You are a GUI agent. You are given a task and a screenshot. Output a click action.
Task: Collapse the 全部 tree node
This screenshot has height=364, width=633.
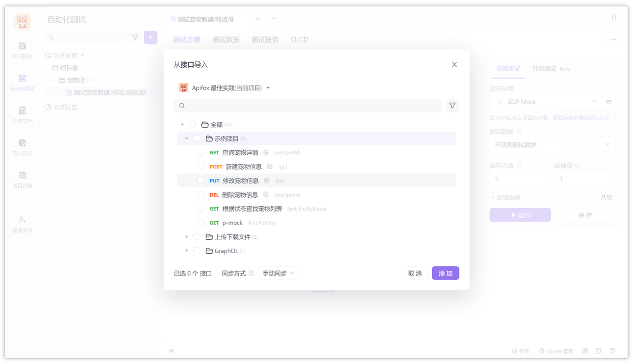[182, 125]
